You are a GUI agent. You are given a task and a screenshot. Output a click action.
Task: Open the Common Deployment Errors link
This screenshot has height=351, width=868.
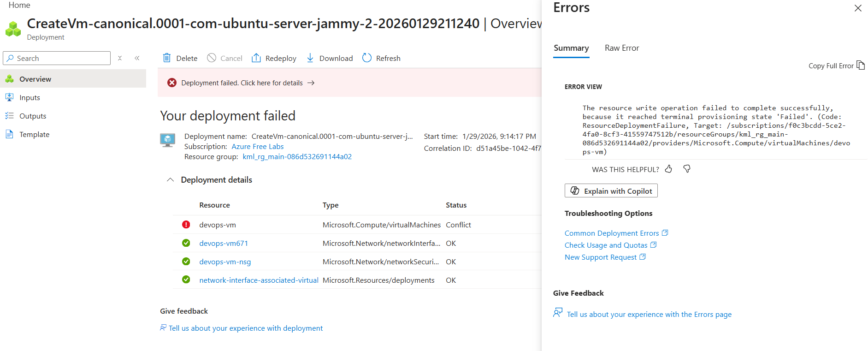(612, 233)
